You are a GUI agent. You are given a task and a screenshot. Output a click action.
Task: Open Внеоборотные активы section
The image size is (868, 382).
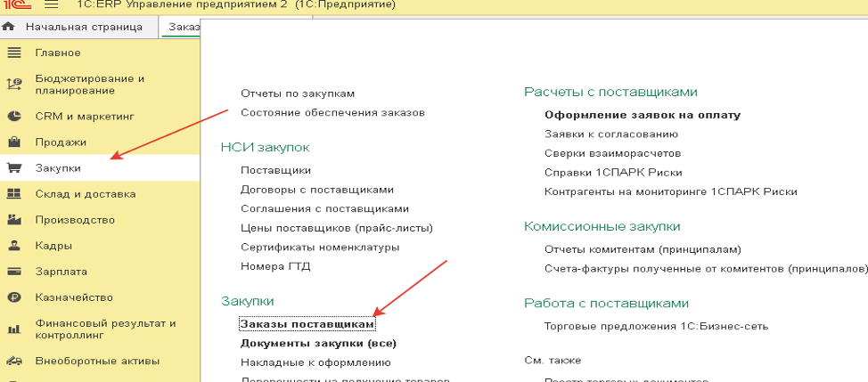coord(97,361)
